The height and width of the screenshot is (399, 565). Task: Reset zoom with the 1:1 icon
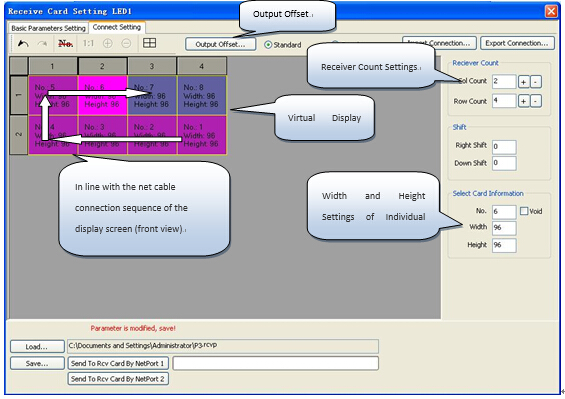pyautogui.click(x=88, y=44)
